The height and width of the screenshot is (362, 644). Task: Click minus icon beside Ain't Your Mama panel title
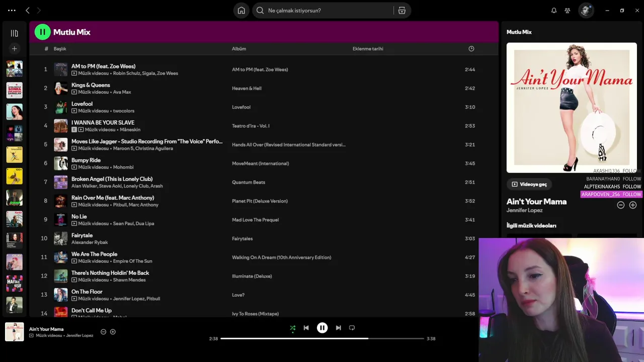pyautogui.click(x=620, y=205)
